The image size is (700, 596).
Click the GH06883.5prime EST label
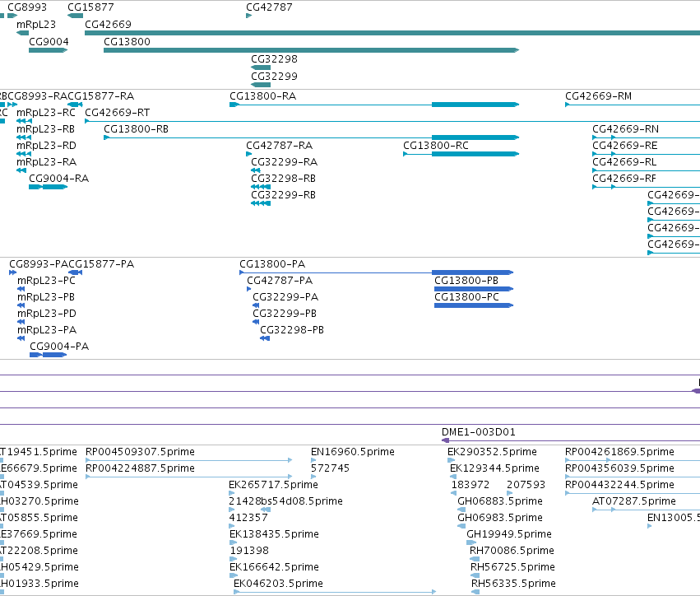click(500, 501)
